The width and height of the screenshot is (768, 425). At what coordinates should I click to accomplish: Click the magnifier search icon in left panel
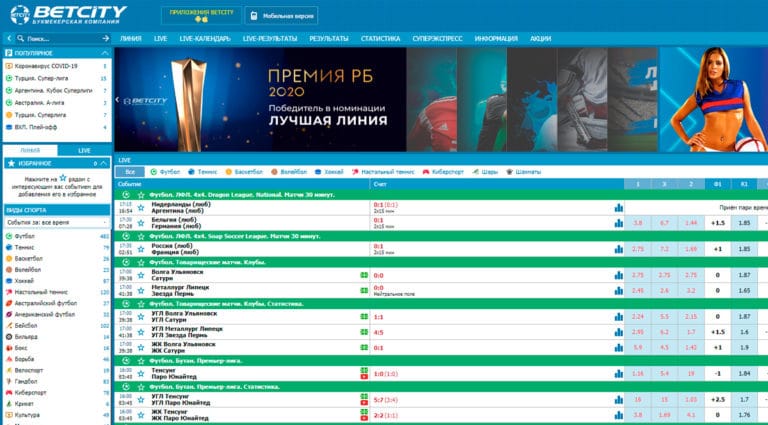(21, 38)
